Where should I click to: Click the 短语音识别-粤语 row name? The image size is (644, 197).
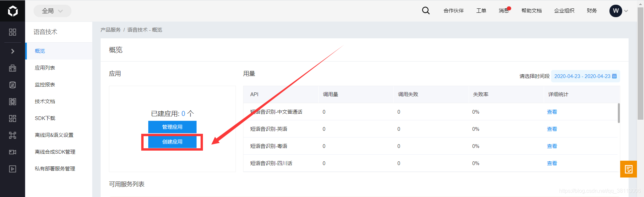coord(269,146)
